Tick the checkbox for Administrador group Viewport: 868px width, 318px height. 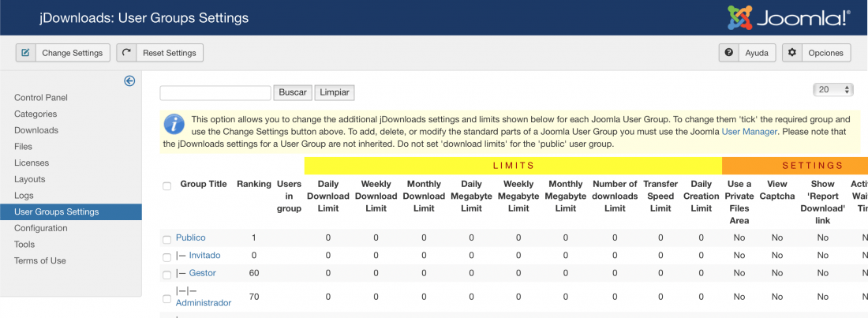[x=166, y=298]
